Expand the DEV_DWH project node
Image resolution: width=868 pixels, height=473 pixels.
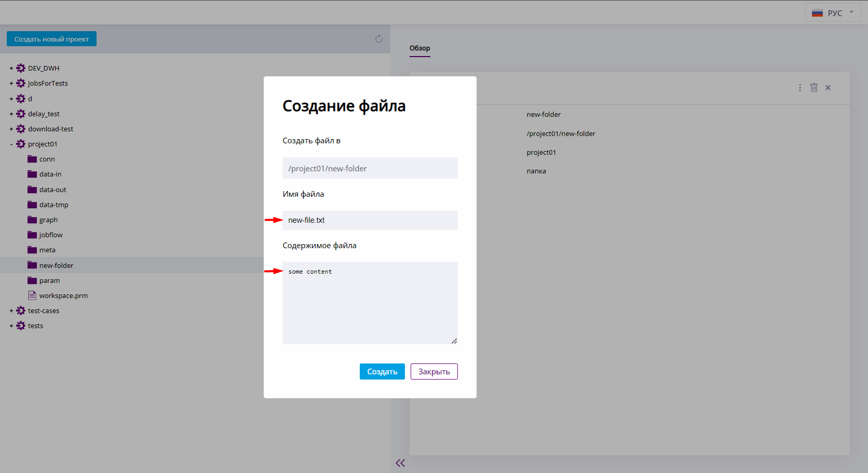[x=11, y=68]
